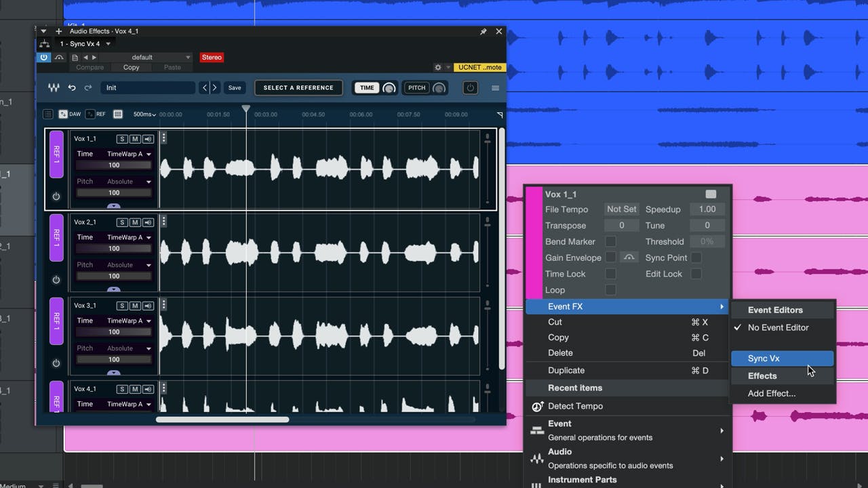
Task: Toggle the grid view icon beside REF
Action: click(117, 115)
